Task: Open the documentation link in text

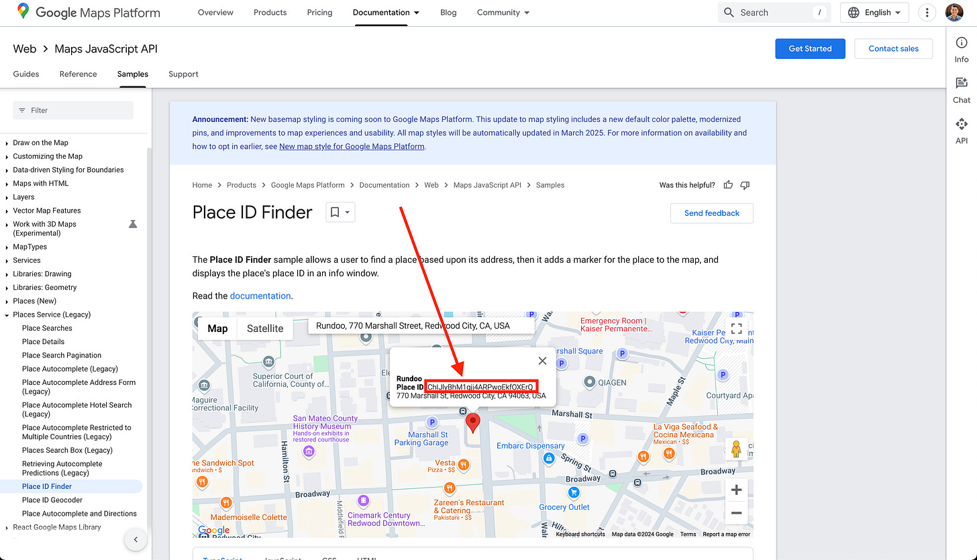Action: 260,296
